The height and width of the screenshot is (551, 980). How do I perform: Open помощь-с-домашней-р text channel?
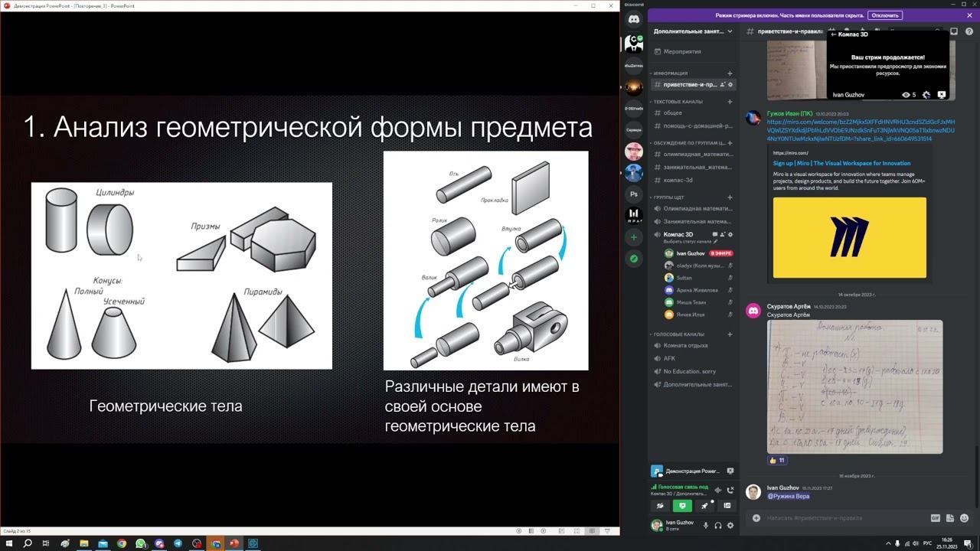(693, 126)
